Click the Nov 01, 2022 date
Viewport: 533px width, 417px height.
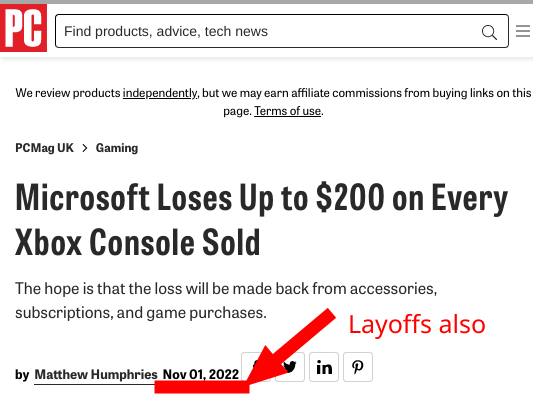pos(201,375)
